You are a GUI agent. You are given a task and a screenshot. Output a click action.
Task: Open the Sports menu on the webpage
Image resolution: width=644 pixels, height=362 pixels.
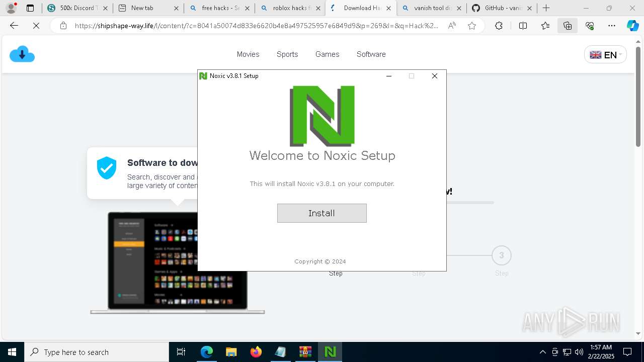[287, 54]
